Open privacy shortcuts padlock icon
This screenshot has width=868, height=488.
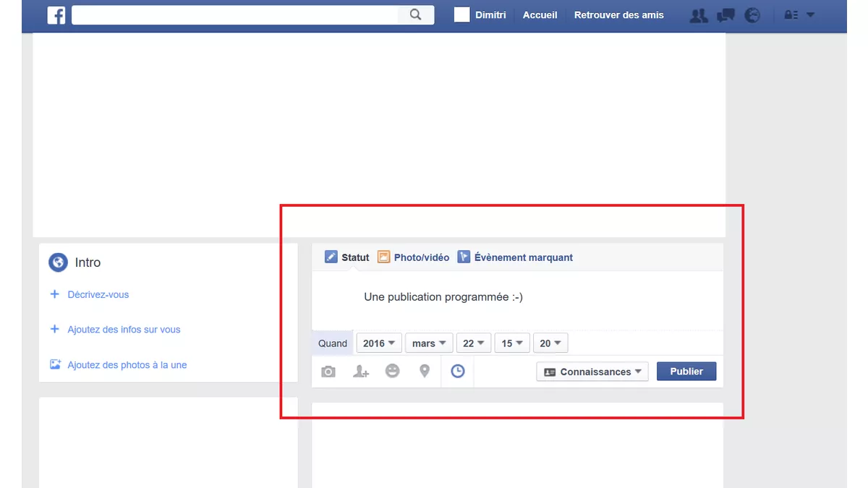(x=791, y=14)
